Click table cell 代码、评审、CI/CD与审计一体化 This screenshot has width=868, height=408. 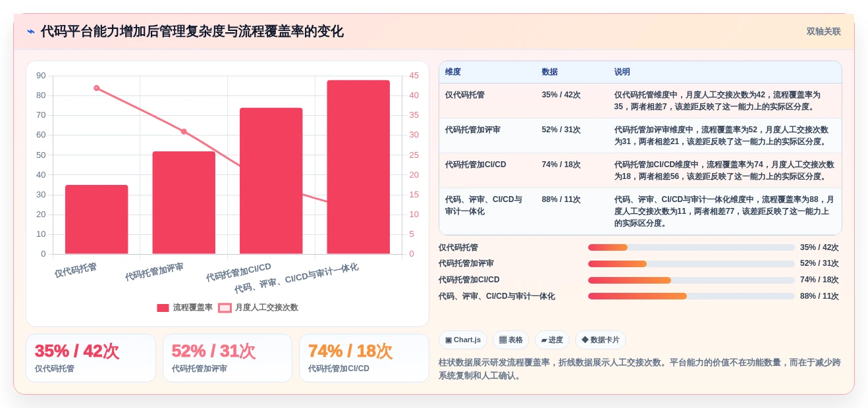pyautogui.click(x=484, y=205)
